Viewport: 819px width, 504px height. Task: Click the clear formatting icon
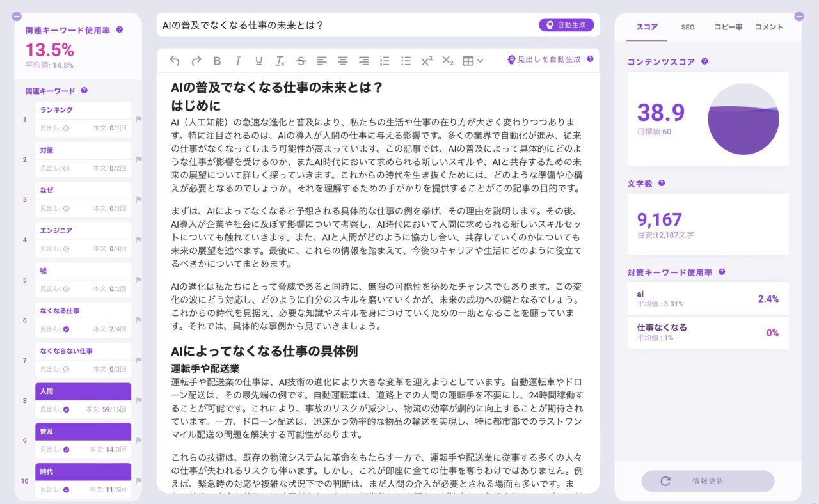click(280, 61)
